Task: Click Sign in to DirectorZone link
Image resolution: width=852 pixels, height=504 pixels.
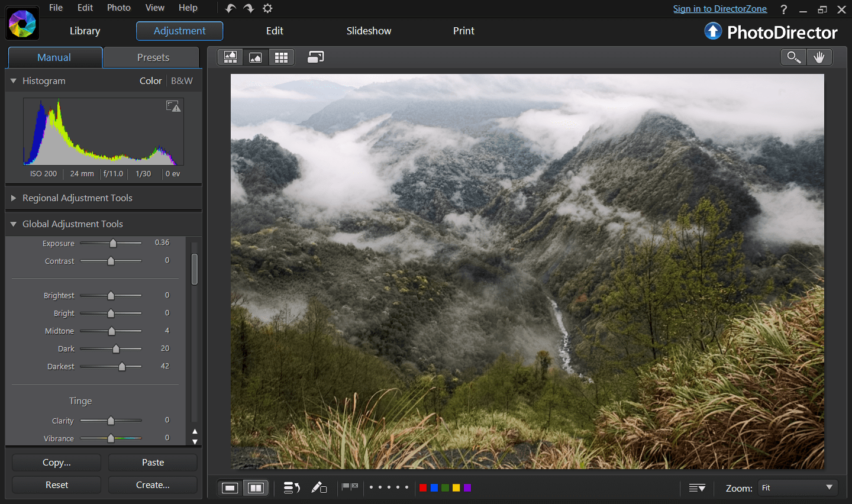Action: point(720,9)
